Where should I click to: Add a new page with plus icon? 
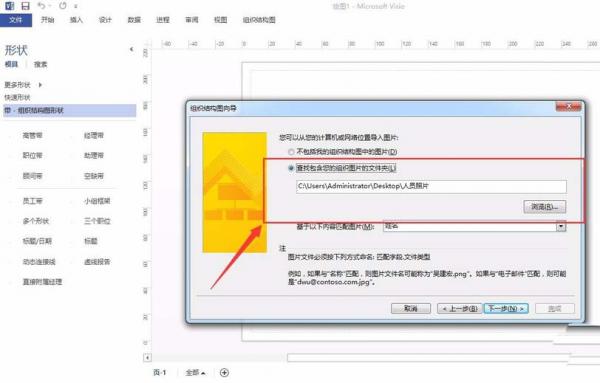click(225, 373)
